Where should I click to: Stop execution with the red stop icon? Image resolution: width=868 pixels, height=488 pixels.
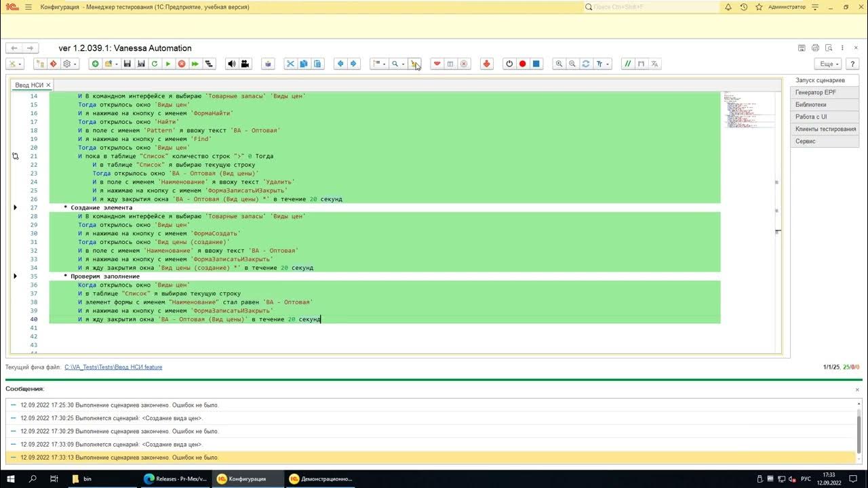tap(182, 64)
